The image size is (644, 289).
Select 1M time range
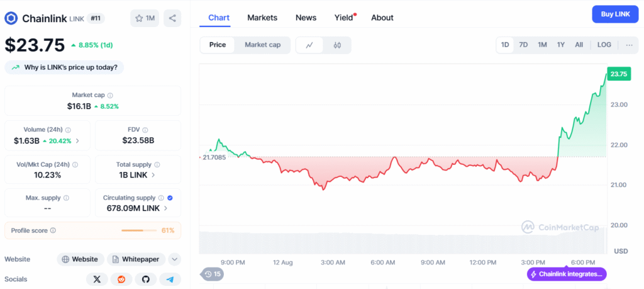[x=542, y=45]
